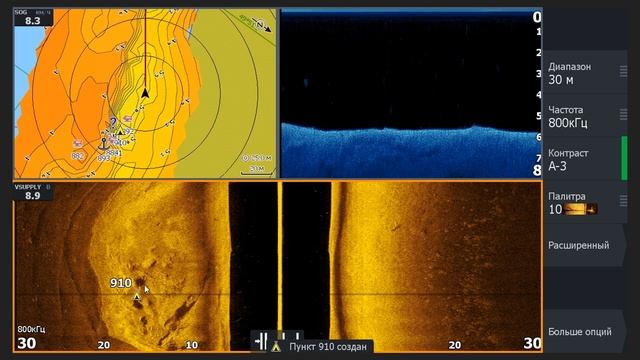Screen dimensions: 640x360
Task: Click the 0 depth mark on sonar scale
Action: 537,17
